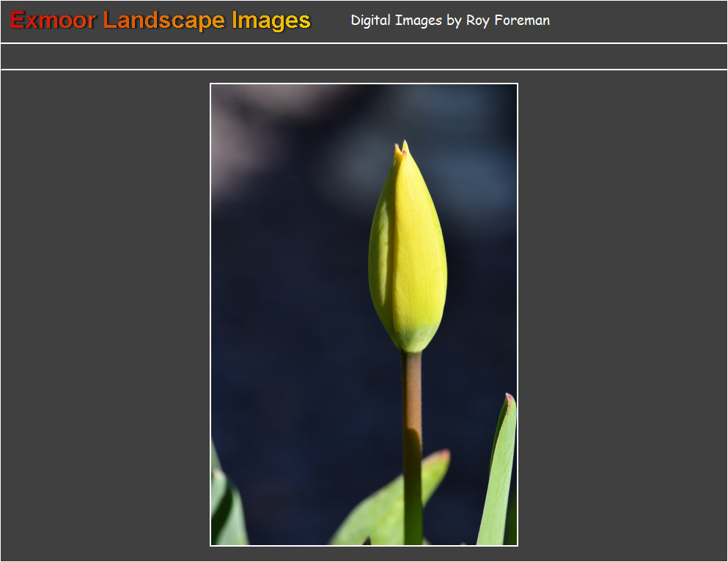Click the tulip bud photograph
This screenshot has width=728, height=562.
(x=364, y=315)
